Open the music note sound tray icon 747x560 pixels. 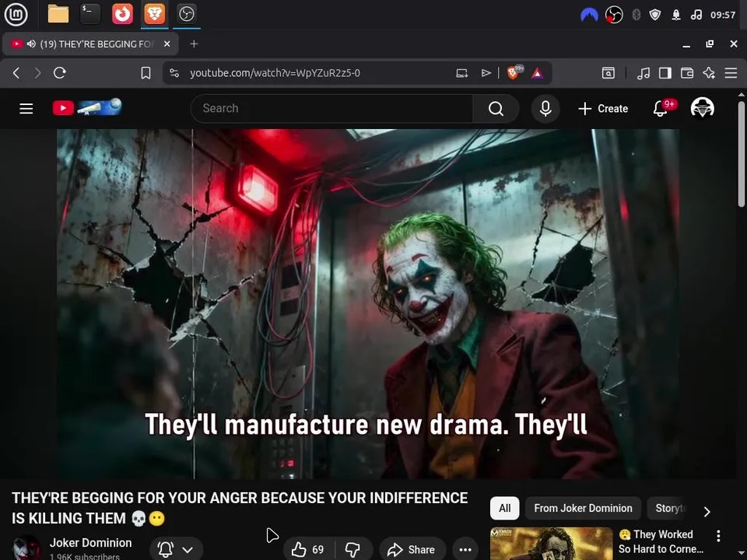point(696,15)
